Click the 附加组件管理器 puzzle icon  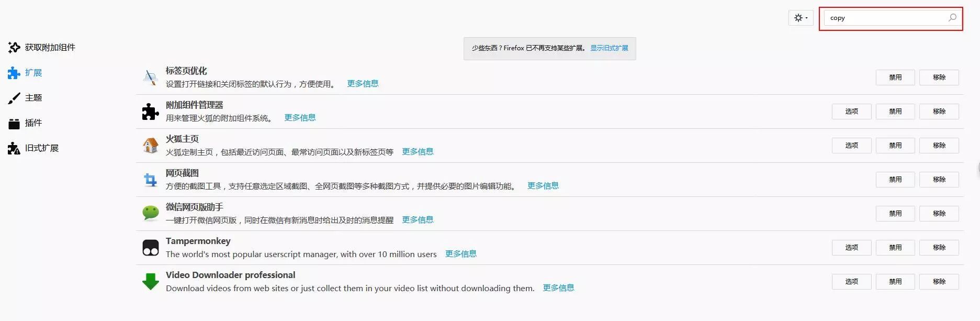coord(151,112)
